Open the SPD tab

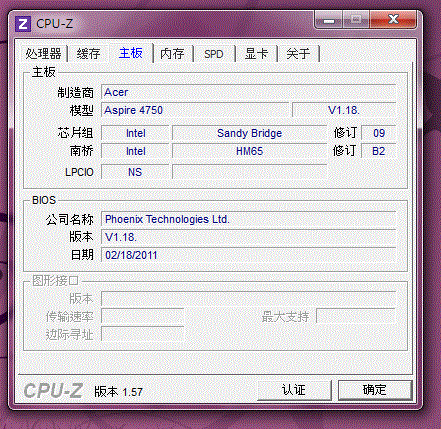tap(214, 54)
